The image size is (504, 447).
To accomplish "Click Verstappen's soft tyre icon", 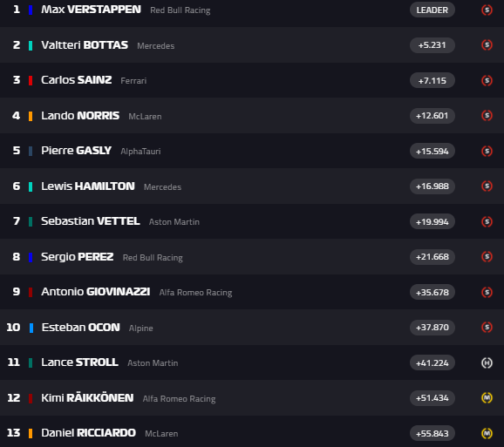I will 487,10.
